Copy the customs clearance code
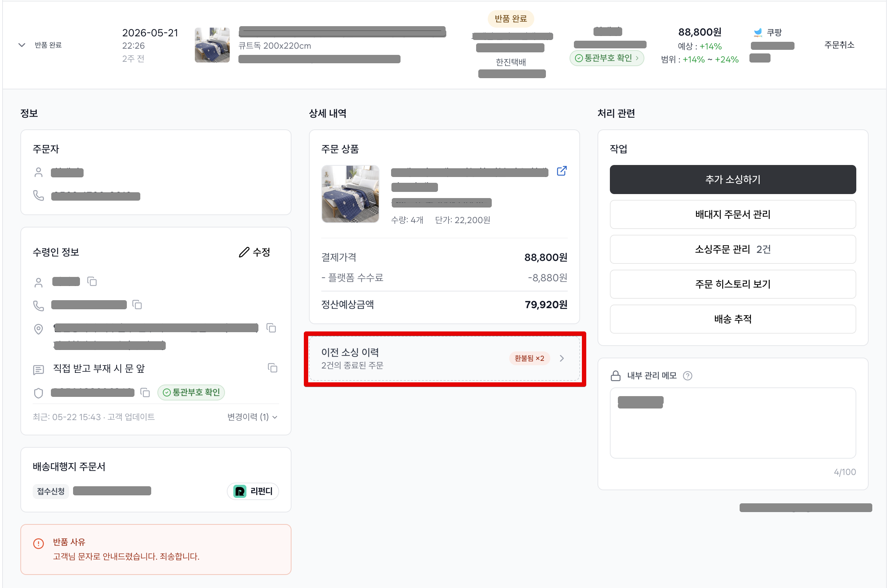Viewport: 889px width, 588px height. 145,392
